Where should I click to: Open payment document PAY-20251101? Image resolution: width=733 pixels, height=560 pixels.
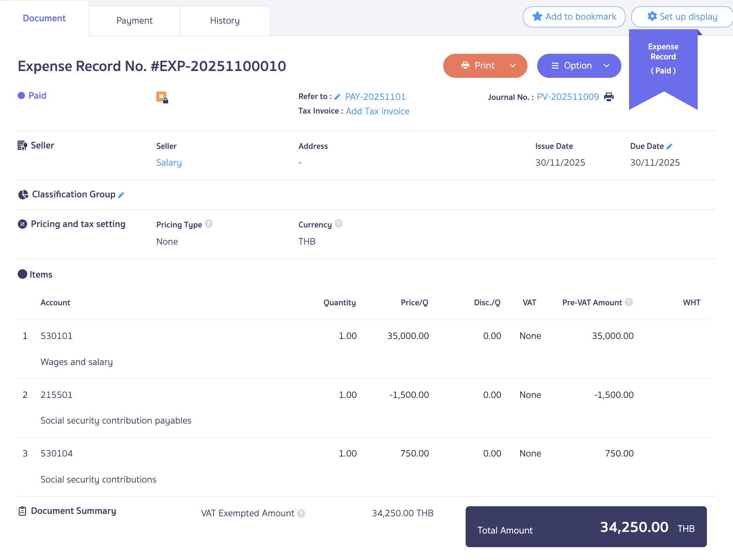pos(375,97)
